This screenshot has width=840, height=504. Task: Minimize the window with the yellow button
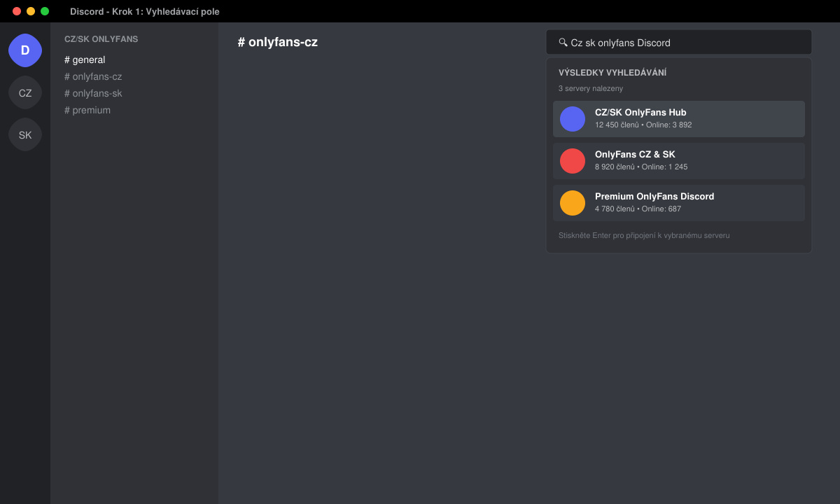(x=31, y=11)
